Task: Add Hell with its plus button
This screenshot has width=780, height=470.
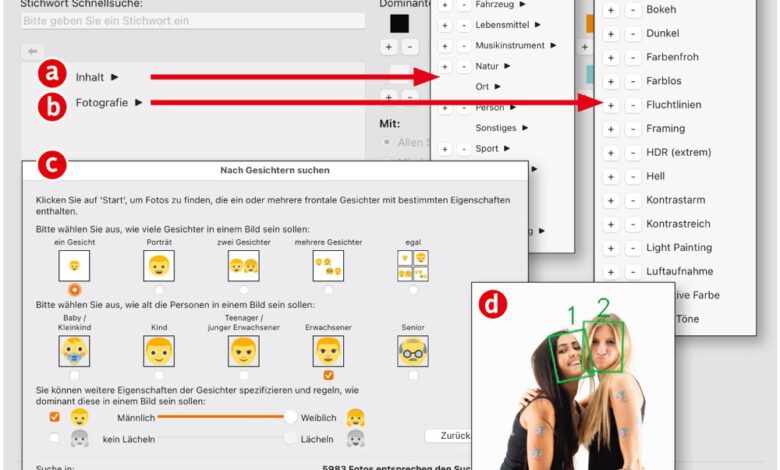Action: [611, 177]
